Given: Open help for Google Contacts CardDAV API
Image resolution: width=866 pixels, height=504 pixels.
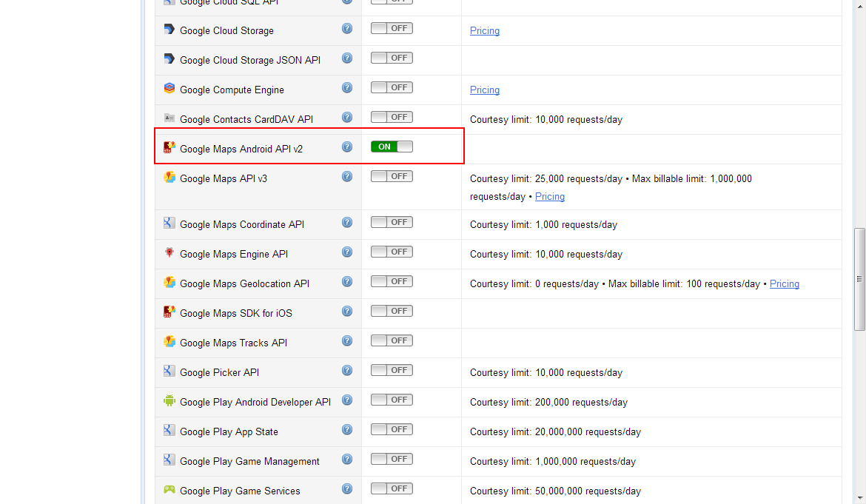Looking at the screenshot, I should (x=347, y=117).
